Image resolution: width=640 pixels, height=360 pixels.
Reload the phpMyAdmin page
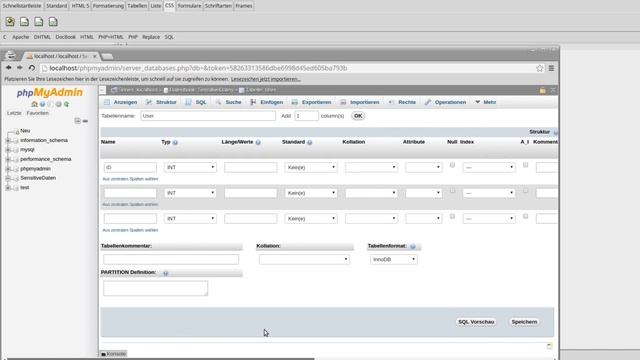click(31, 68)
